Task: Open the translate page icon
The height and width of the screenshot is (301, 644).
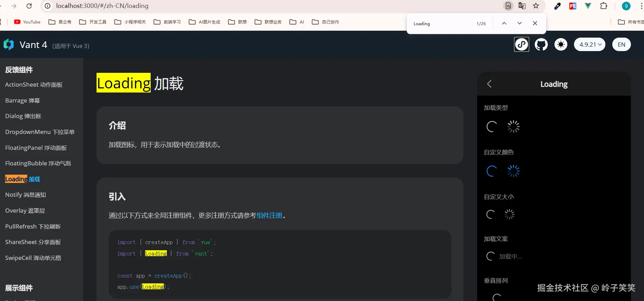Action: [522, 6]
